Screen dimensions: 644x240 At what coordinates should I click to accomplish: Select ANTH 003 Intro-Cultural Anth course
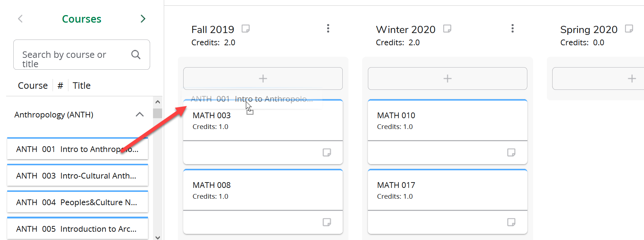point(77,176)
